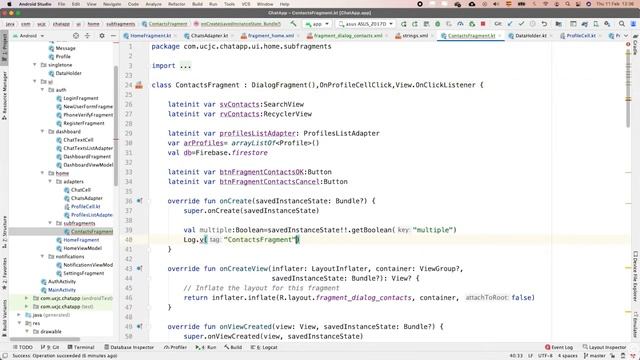
Task: Click the Rollback undo arrow icon
Action: [544, 24]
